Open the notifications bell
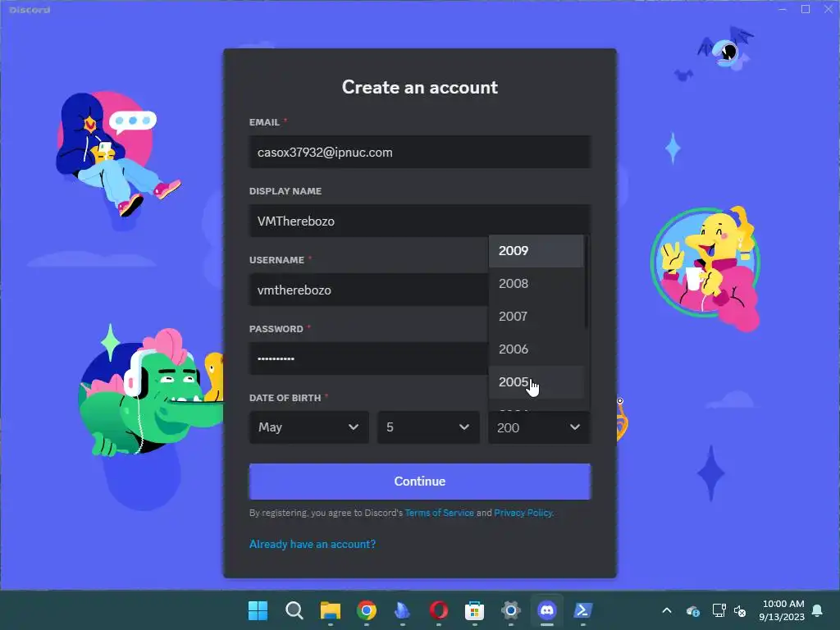The image size is (840, 630). point(818,610)
